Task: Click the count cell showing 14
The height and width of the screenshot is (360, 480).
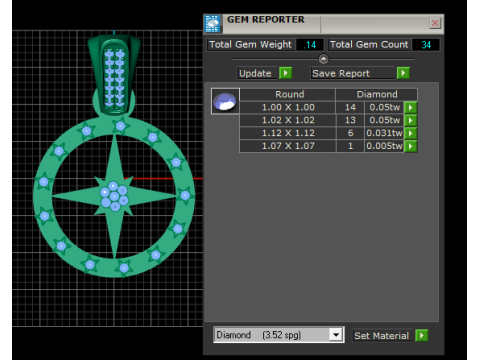Action: (350, 107)
